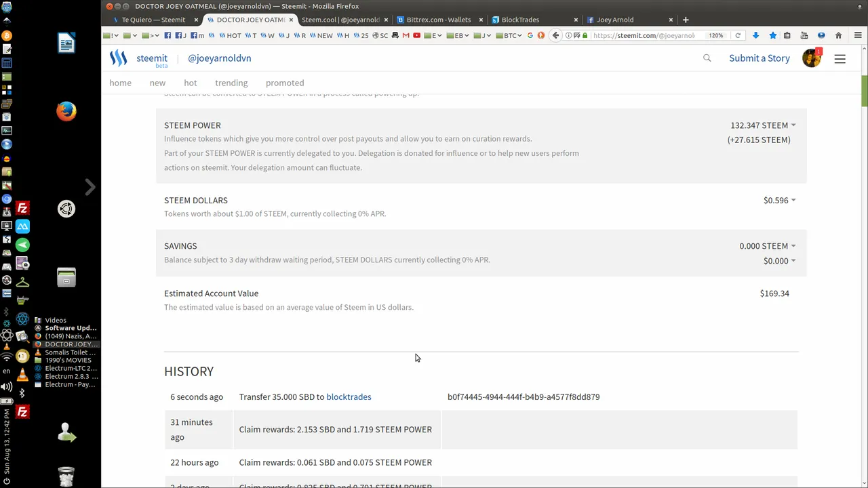Viewport: 868px width, 488px height.
Task: Select Electrum-LTC window in list
Action: coord(65,369)
